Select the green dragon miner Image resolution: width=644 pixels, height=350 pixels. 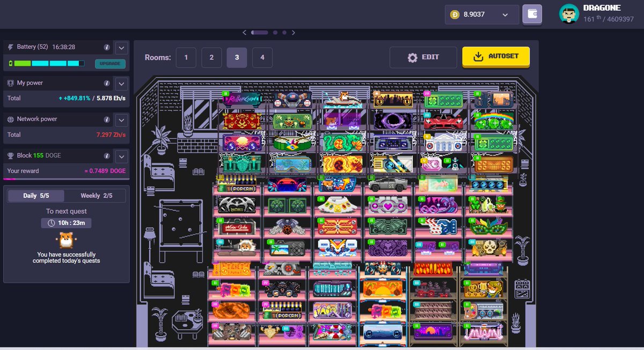(x=343, y=143)
